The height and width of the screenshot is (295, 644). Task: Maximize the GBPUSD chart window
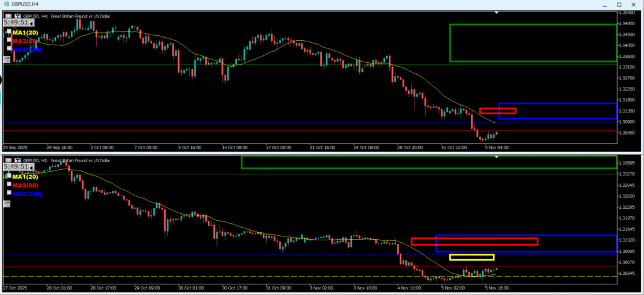[x=619, y=4]
